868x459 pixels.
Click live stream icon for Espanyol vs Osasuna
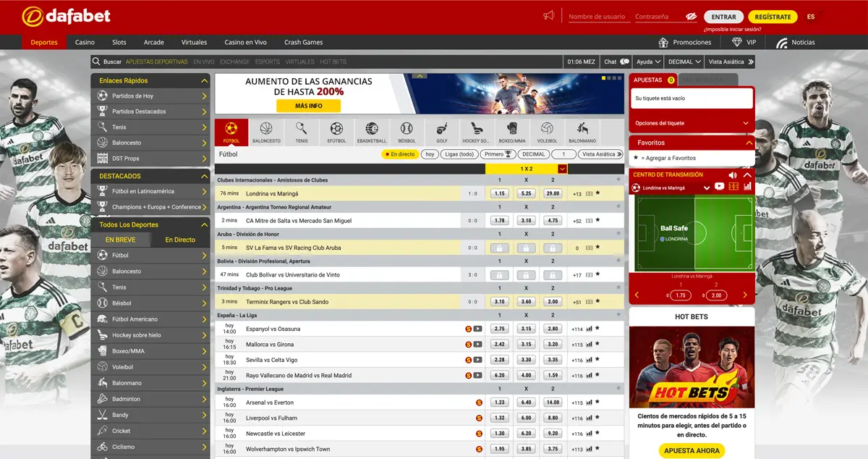[478, 329]
